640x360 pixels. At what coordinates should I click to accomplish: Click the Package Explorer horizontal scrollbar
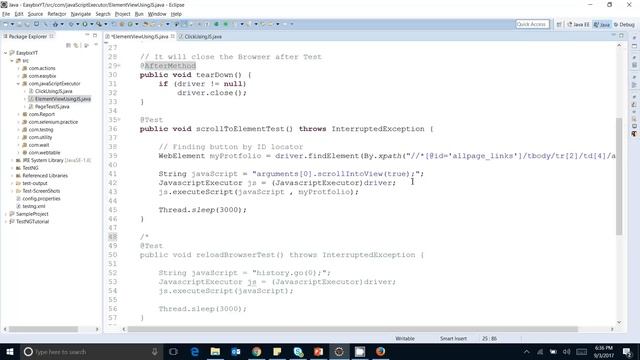click(x=43, y=329)
